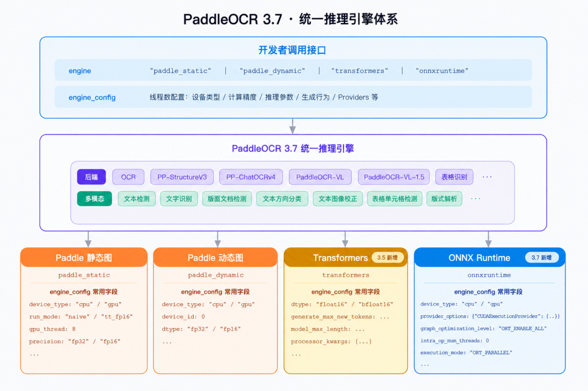Select the 表格单元格检测 chip
This screenshot has width=588, height=391.
395,199
